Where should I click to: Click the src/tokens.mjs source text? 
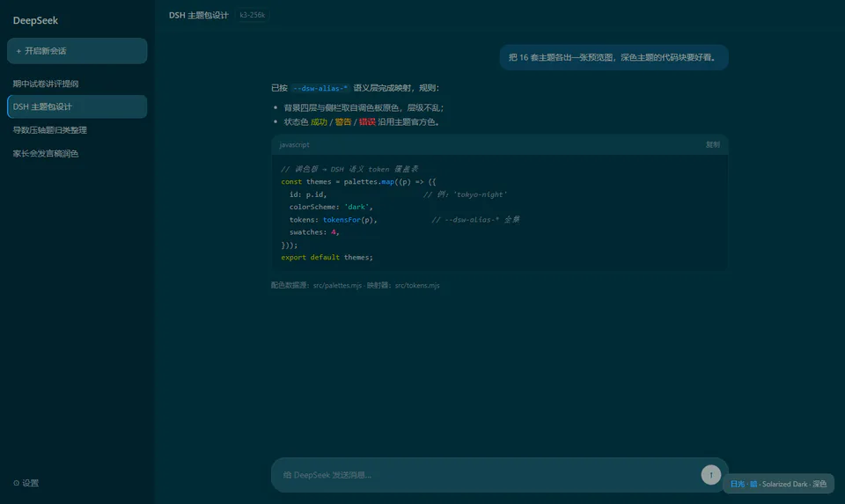pyautogui.click(x=417, y=285)
